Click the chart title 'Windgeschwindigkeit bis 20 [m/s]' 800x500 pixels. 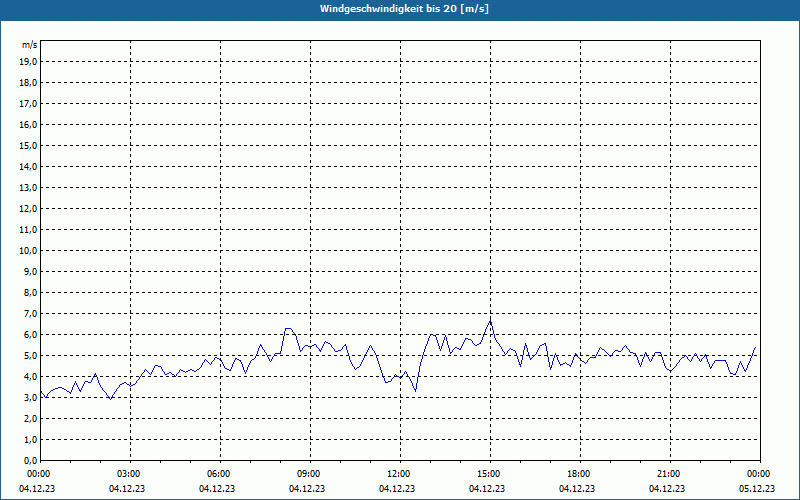tap(404, 9)
